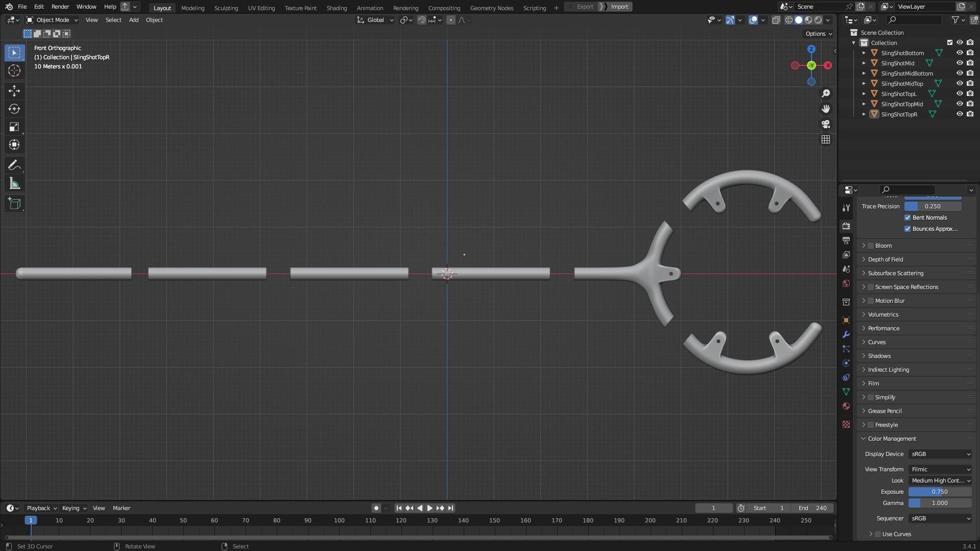Jump to the end frame
This screenshot has height=551, width=980.
coord(450,508)
